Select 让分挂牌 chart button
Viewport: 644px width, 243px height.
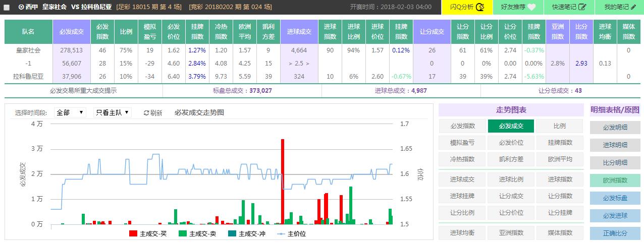point(560,212)
